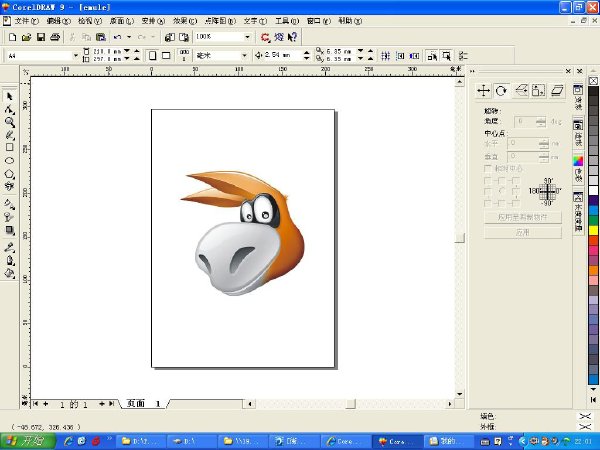Image resolution: width=600 pixels, height=450 pixels.
Task: Collapse docker with double-arrow at top
Action: tap(472, 71)
